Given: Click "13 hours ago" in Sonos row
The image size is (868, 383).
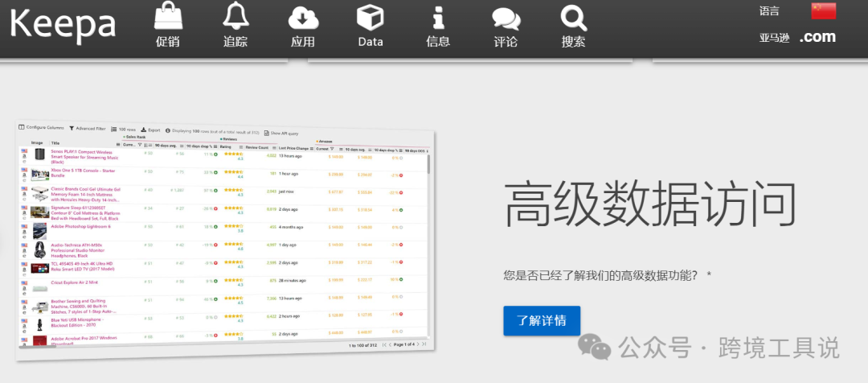Looking at the screenshot, I should pyautogui.click(x=290, y=156).
